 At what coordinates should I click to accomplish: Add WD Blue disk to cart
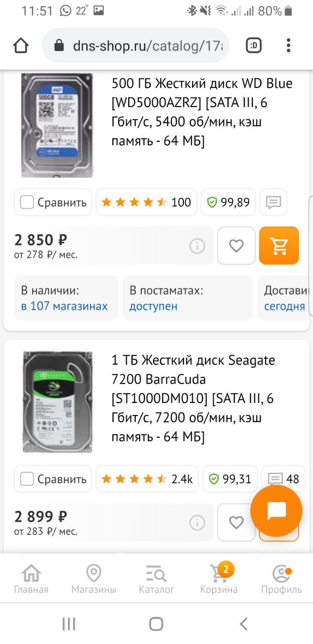pos(279,246)
